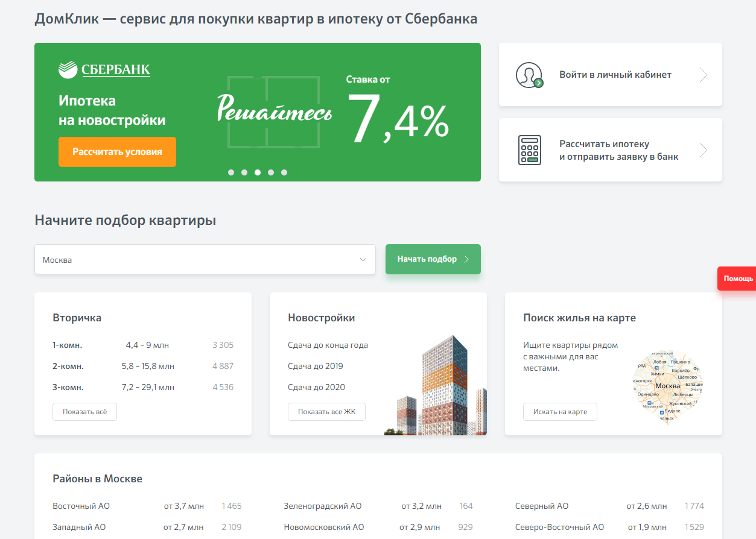Click the calculator icon for mortgage calculation
This screenshot has height=539, width=756.
pyautogui.click(x=529, y=150)
